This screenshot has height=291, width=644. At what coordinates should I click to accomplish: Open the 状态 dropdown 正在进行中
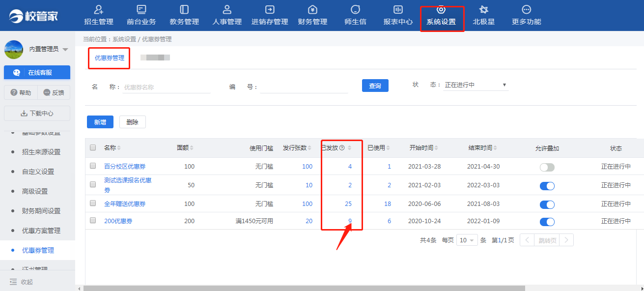[x=476, y=85]
